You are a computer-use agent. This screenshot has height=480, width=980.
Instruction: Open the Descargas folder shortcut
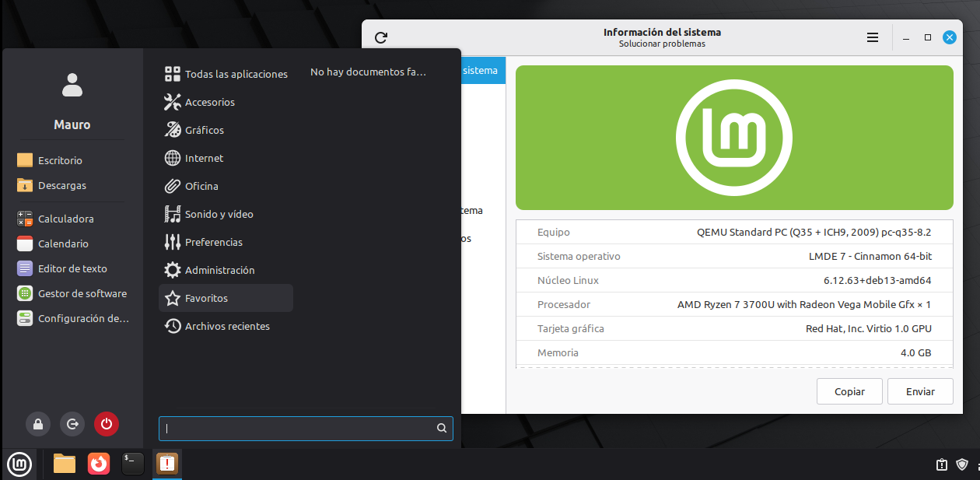61,185
